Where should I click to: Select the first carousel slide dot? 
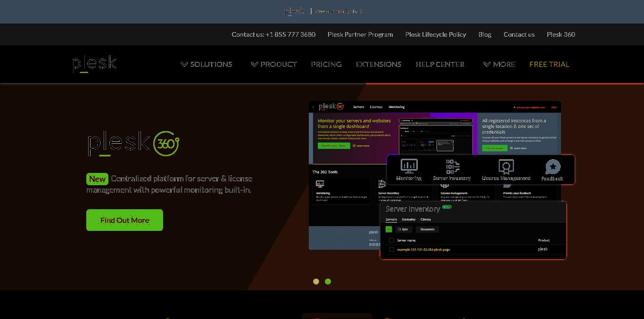(x=316, y=282)
